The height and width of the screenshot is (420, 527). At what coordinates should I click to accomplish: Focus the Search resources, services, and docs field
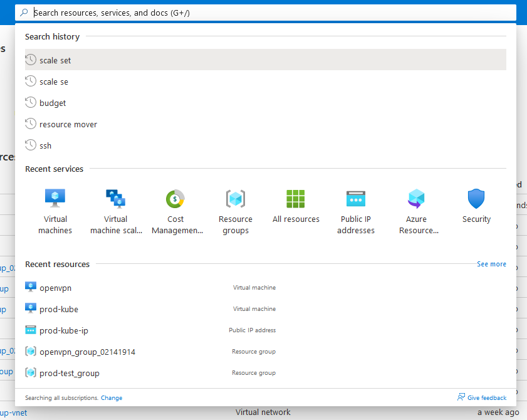coord(266,13)
